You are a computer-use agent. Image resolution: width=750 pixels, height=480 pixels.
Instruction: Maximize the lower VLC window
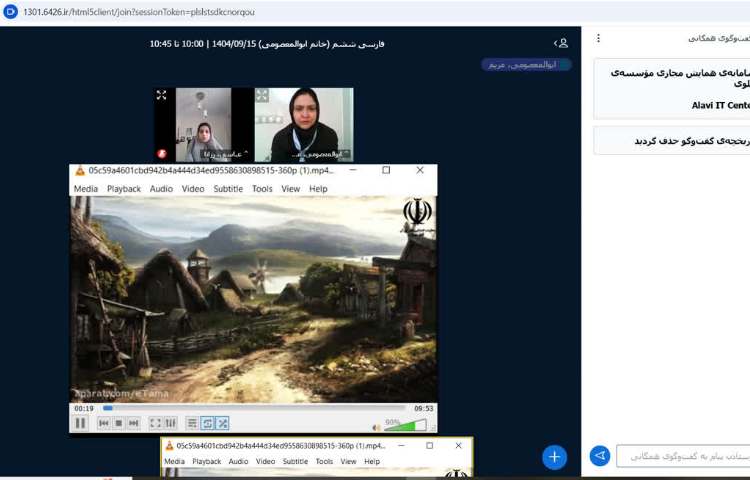[x=430, y=445]
